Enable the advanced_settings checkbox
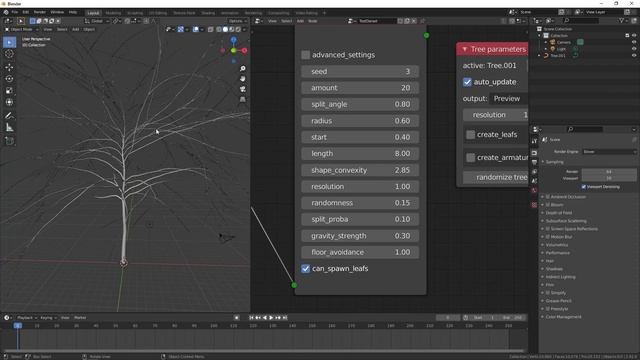This screenshot has width=640, height=360. (305, 55)
